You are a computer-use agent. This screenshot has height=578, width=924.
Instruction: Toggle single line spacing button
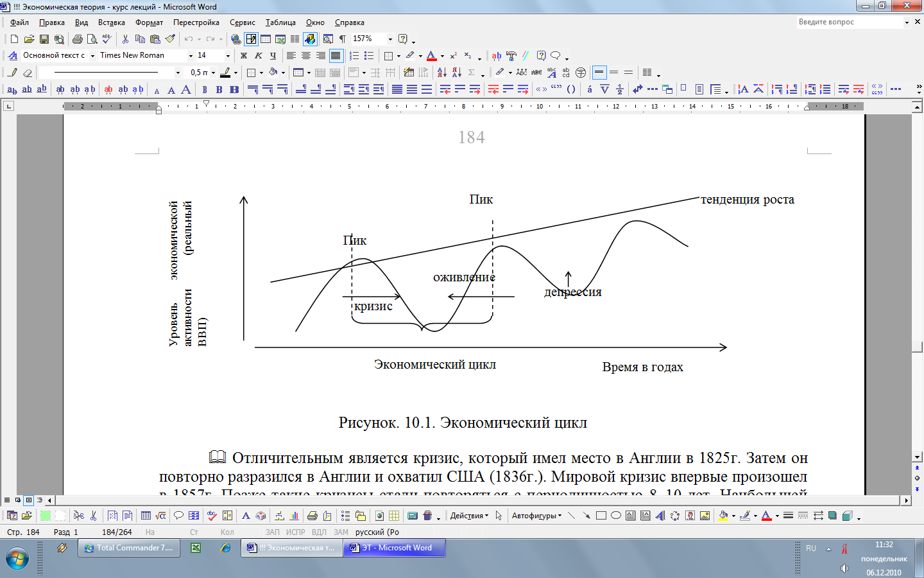pos(599,73)
